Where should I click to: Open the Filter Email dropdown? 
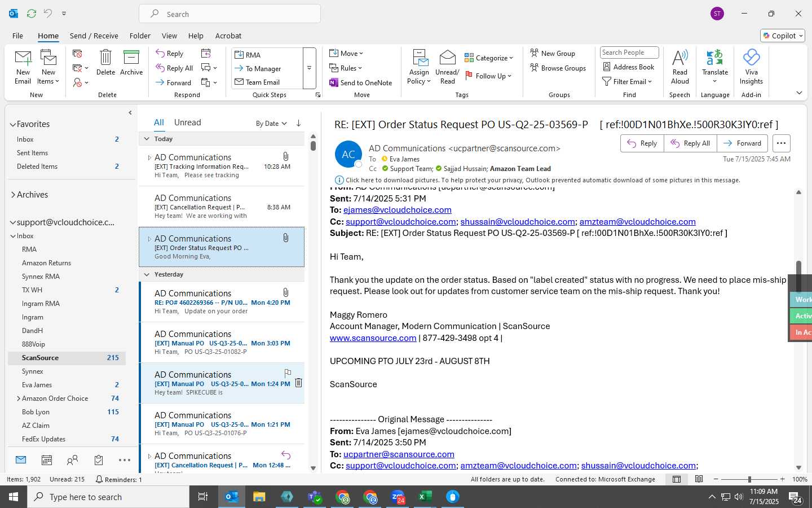coord(627,82)
